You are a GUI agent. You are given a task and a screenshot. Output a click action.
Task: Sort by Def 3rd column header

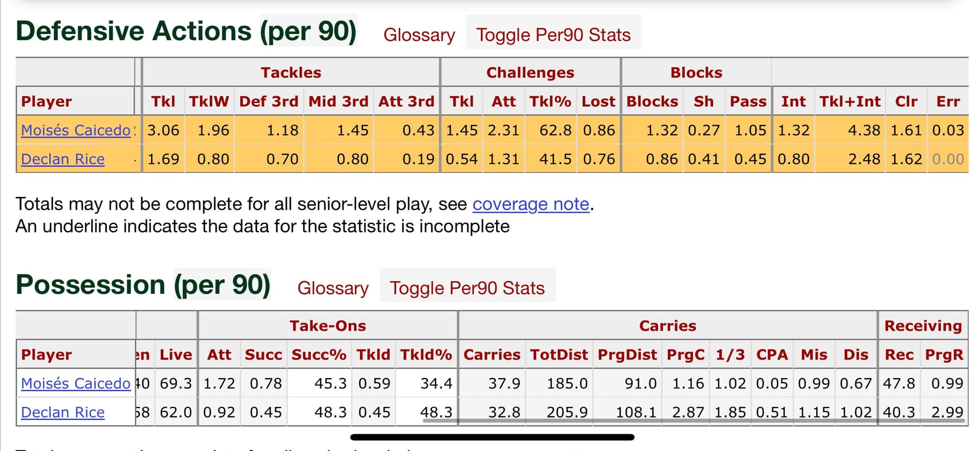(268, 101)
